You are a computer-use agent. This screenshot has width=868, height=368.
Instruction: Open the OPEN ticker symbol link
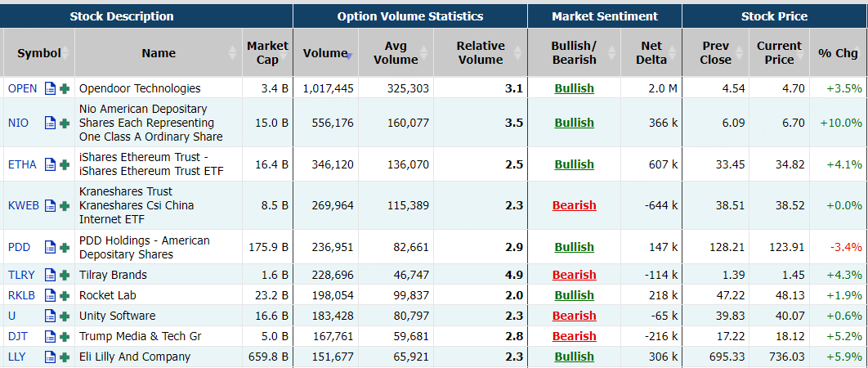point(23,88)
